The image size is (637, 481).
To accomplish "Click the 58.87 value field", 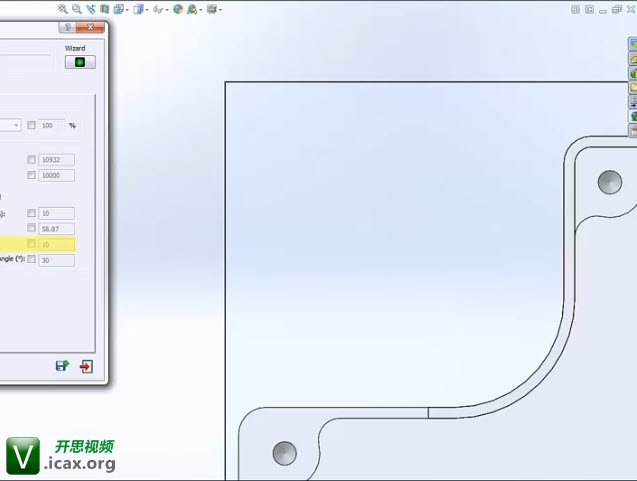I will (56, 229).
